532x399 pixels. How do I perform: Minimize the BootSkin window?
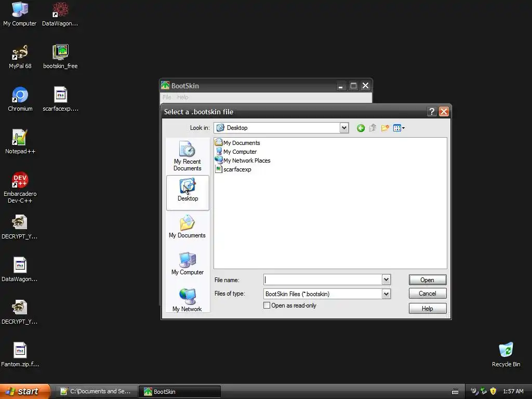341,86
